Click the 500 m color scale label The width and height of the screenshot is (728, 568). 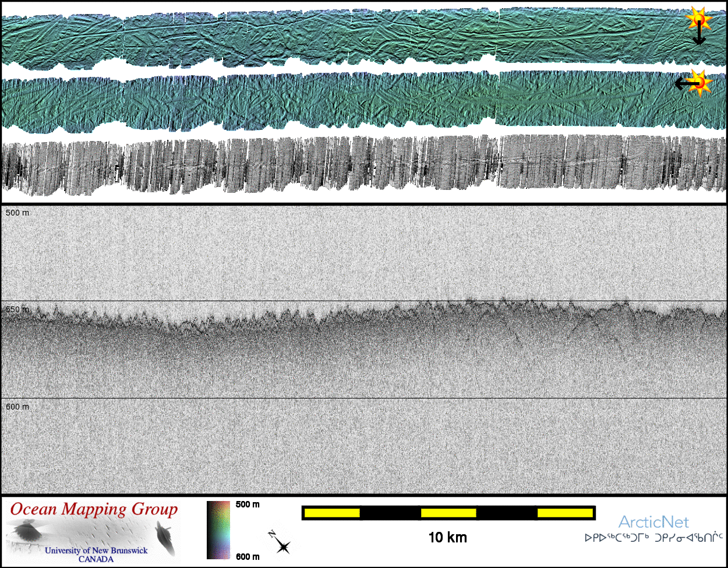coord(248,505)
